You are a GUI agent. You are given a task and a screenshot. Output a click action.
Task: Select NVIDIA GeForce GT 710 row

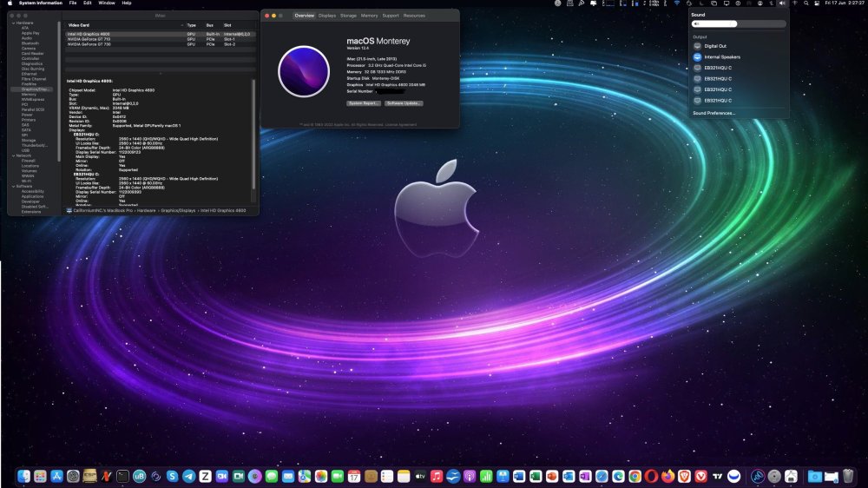pos(161,39)
